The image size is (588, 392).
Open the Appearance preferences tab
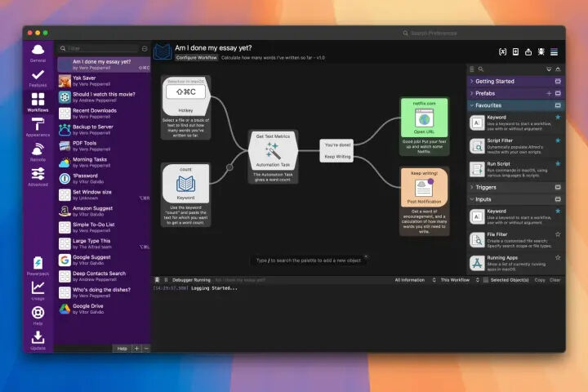[38, 125]
